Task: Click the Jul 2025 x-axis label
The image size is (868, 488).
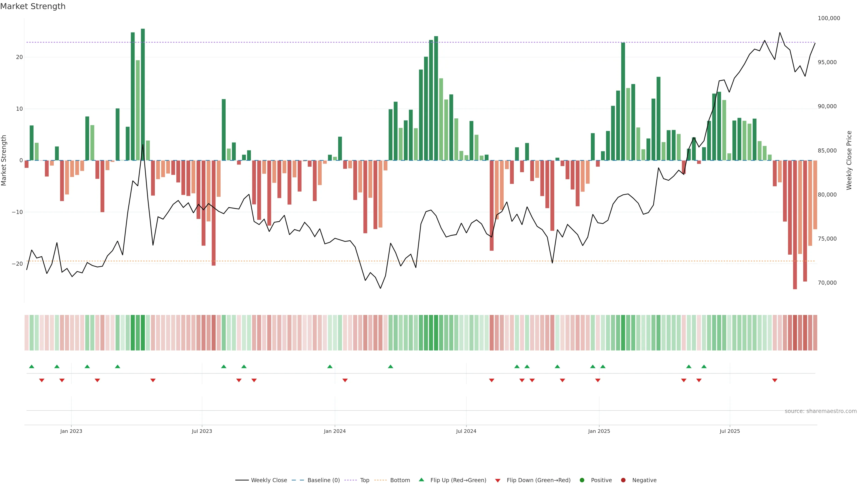Action: coord(729,431)
